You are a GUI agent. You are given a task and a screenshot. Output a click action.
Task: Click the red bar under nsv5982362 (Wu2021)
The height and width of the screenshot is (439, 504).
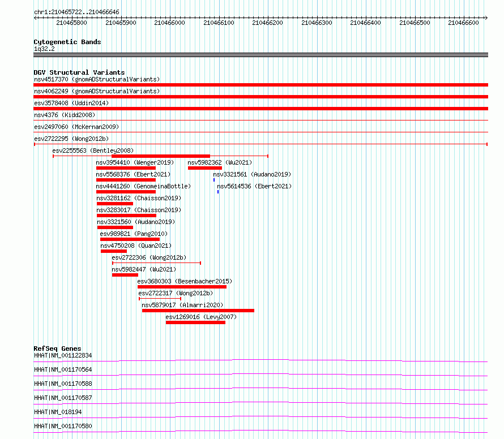point(205,168)
